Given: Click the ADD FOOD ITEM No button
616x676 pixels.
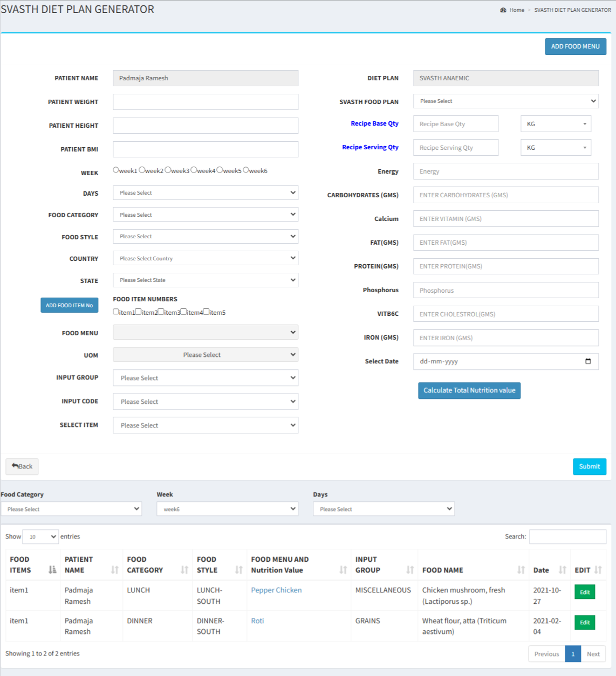Looking at the screenshot, I should pyautogui.click(x=70, y=305).
